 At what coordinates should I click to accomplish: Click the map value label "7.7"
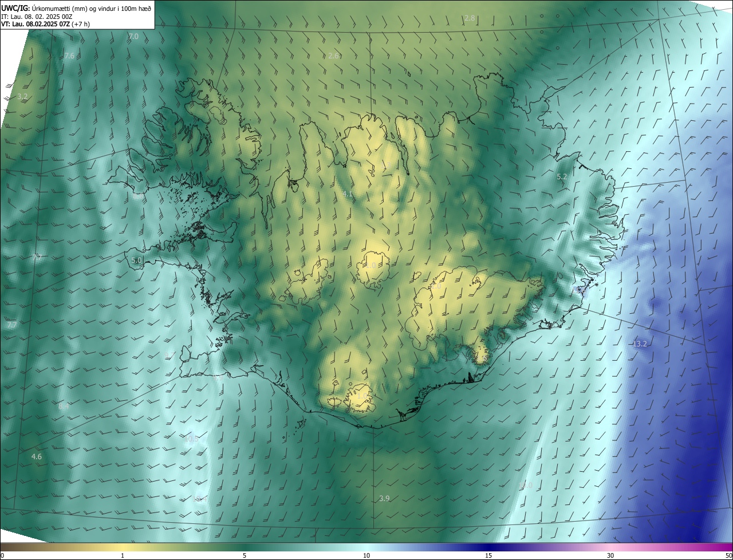click(x=12, y=325)
